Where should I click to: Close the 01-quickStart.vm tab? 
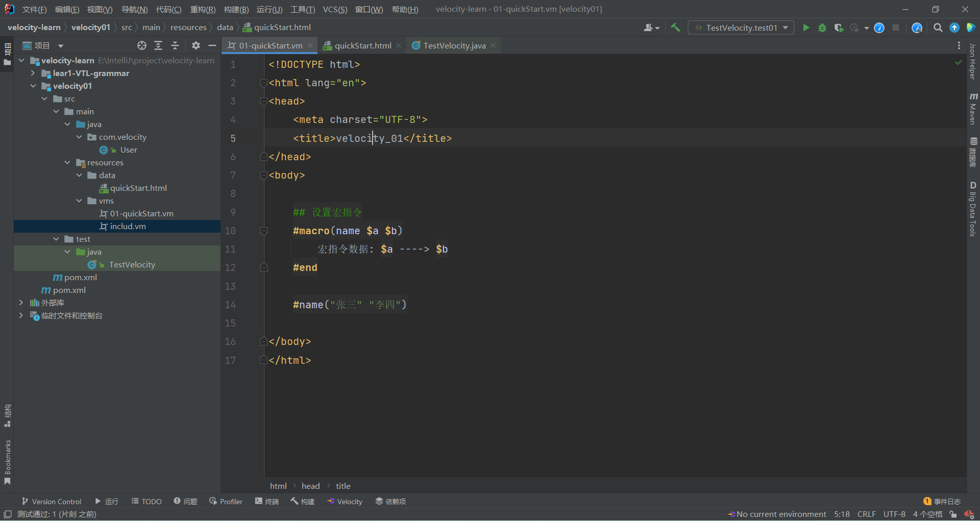coord(310,45)
